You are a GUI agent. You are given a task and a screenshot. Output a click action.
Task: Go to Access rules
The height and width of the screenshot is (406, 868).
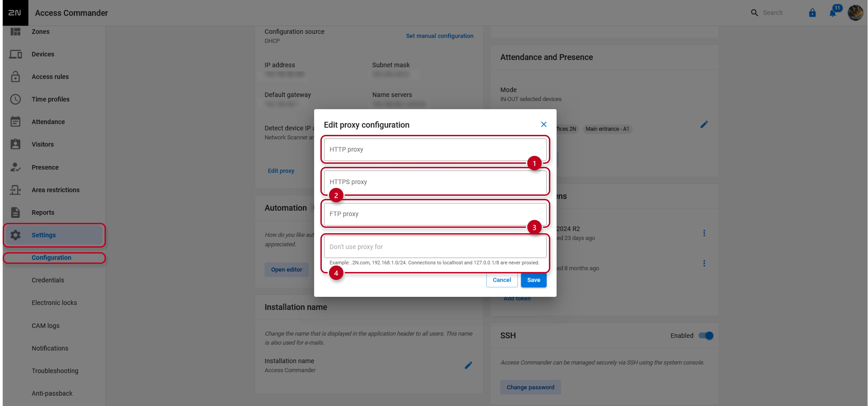50,76
